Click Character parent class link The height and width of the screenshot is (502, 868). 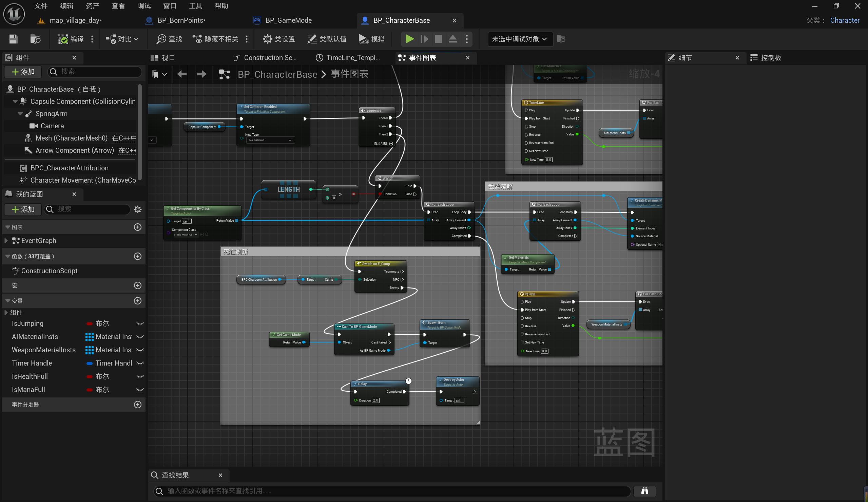pos(844,20)
